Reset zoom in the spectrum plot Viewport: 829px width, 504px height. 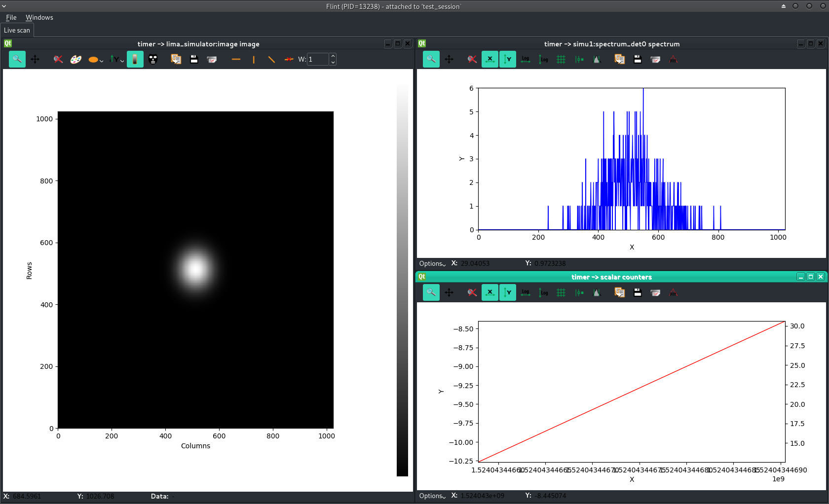tap(472, 59)
